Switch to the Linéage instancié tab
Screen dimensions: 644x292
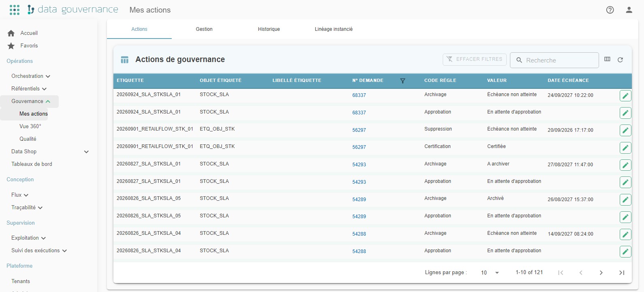334,29
